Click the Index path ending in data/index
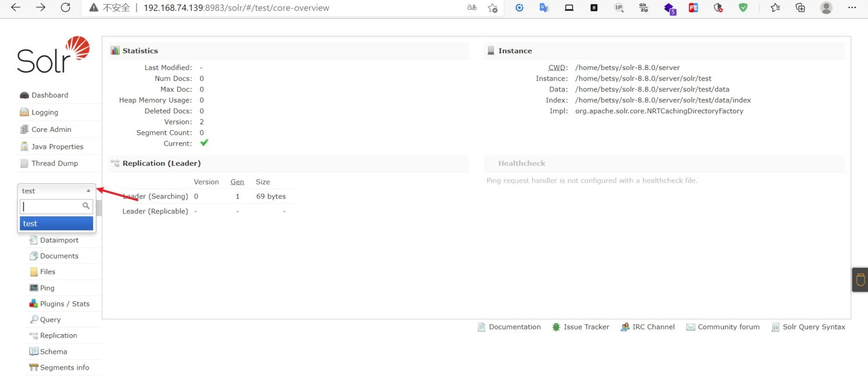Screen dimensions: 868x388 coord(663,100)
